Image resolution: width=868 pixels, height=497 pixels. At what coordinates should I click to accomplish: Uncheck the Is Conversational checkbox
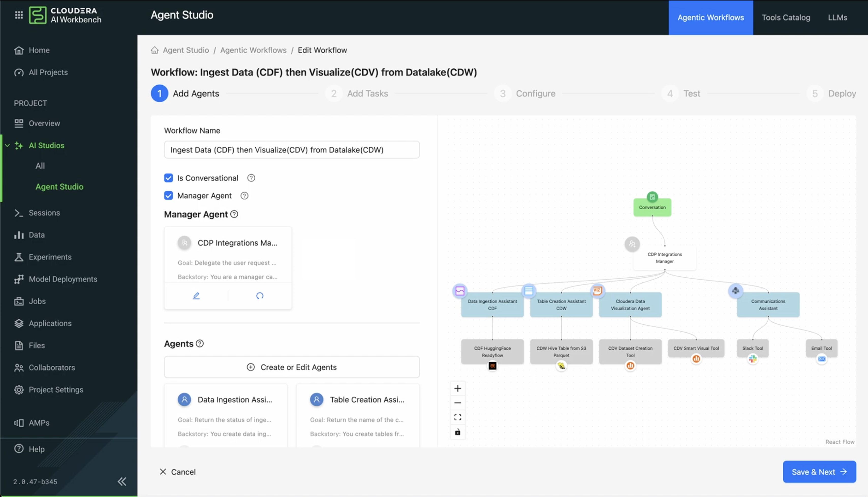point(168,178)
